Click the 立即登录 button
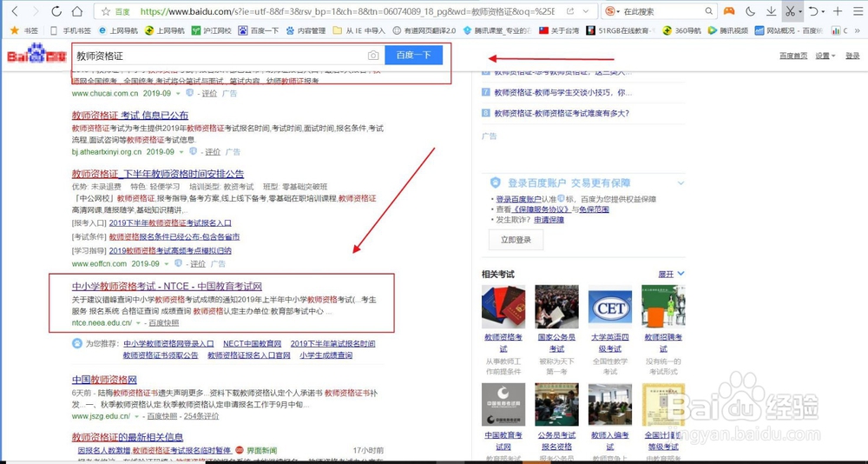Screen dimensions: 868x464 click(x=516, y=240)
